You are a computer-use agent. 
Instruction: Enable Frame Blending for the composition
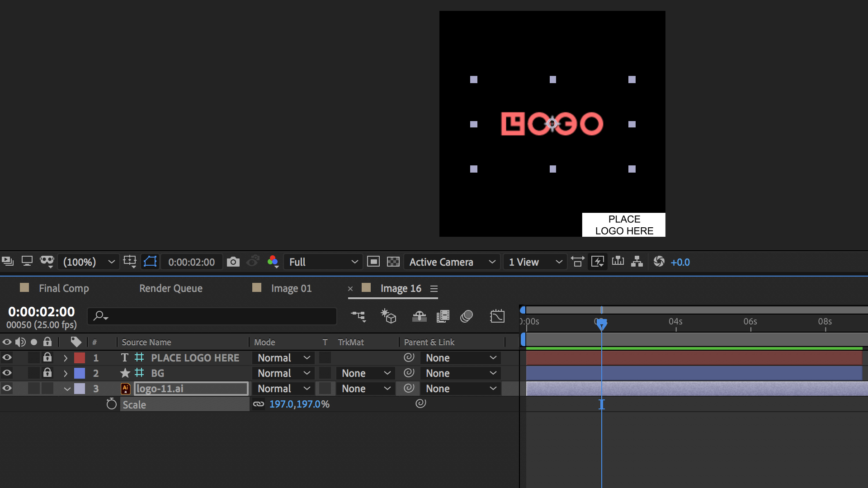[443, 316]
